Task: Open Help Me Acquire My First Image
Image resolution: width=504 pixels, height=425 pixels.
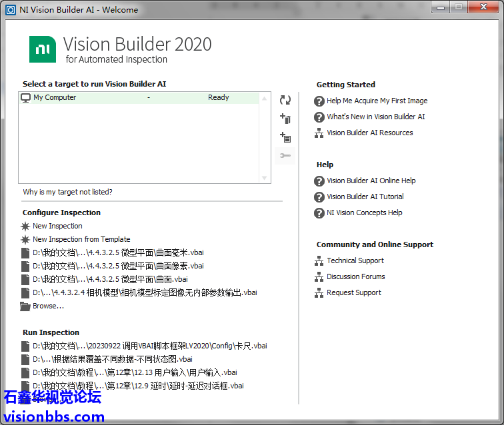Action: tap(377, 101)
